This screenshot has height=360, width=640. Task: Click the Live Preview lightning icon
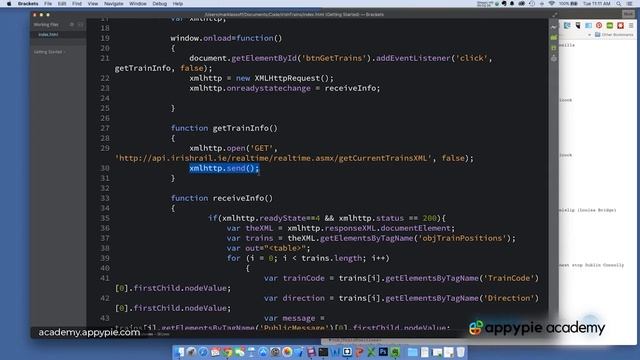[x=553, y=27]
